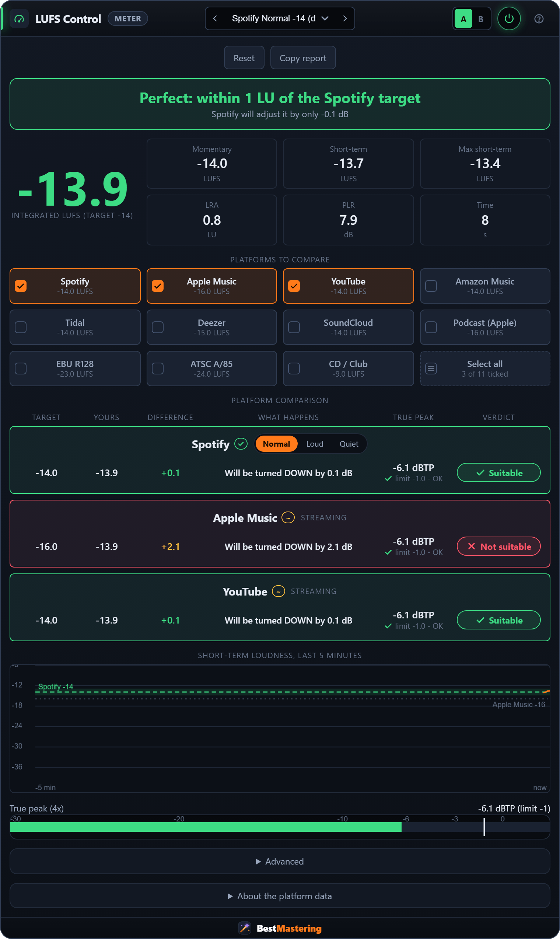Open the BestMastering footer link
This screenshot has width=560, height=939.
[x=280, y=928]
